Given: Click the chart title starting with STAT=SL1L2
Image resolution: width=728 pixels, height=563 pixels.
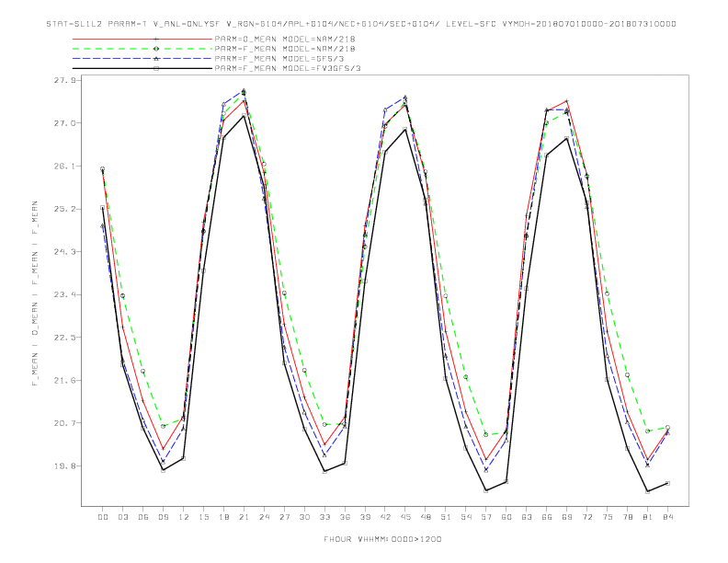Looking at the screenshot, I should pos(361,24).
